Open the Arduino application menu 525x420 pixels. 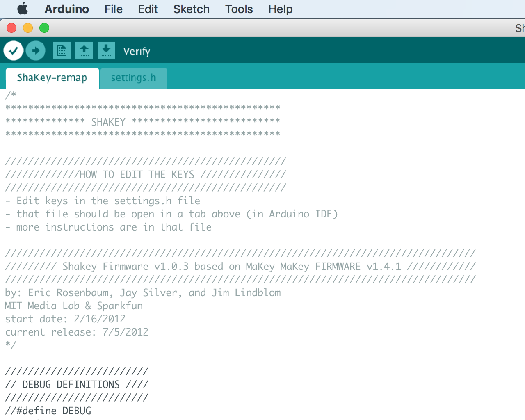click(x=66, y=9)
